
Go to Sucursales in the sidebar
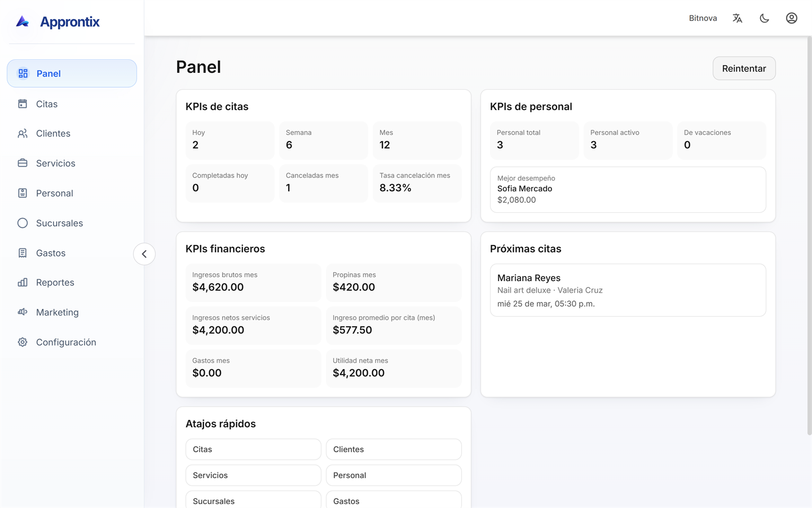point(59,223)
